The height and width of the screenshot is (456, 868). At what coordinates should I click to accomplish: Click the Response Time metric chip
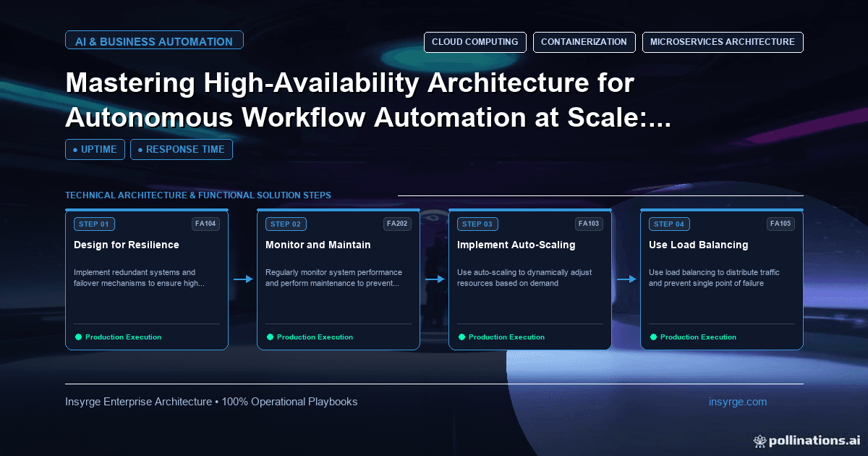pyautogui.click(x=182, y=150)
